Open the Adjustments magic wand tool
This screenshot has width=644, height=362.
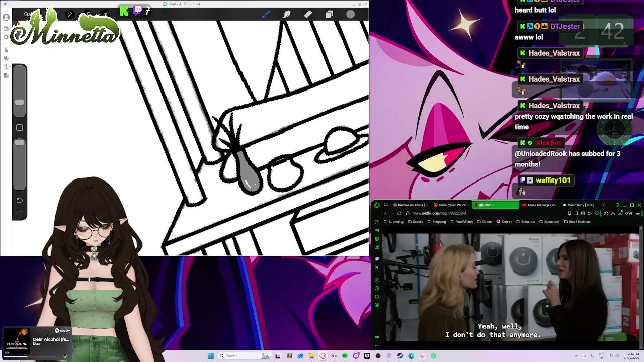[70, 14]
